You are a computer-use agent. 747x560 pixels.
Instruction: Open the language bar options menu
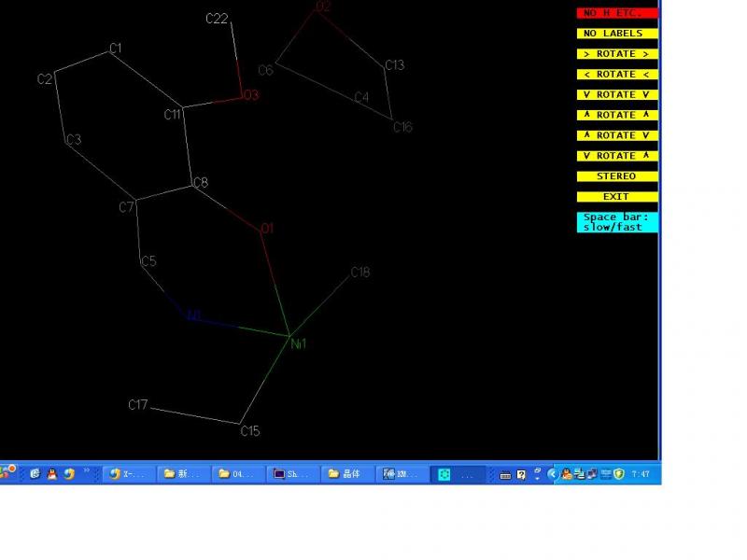coord(538,478)
